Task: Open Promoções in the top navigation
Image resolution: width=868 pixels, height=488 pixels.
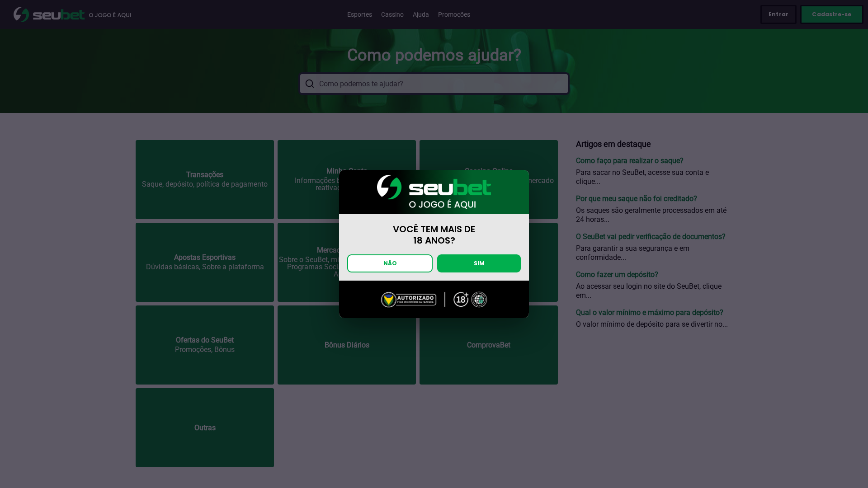Action: click(454, 14)
